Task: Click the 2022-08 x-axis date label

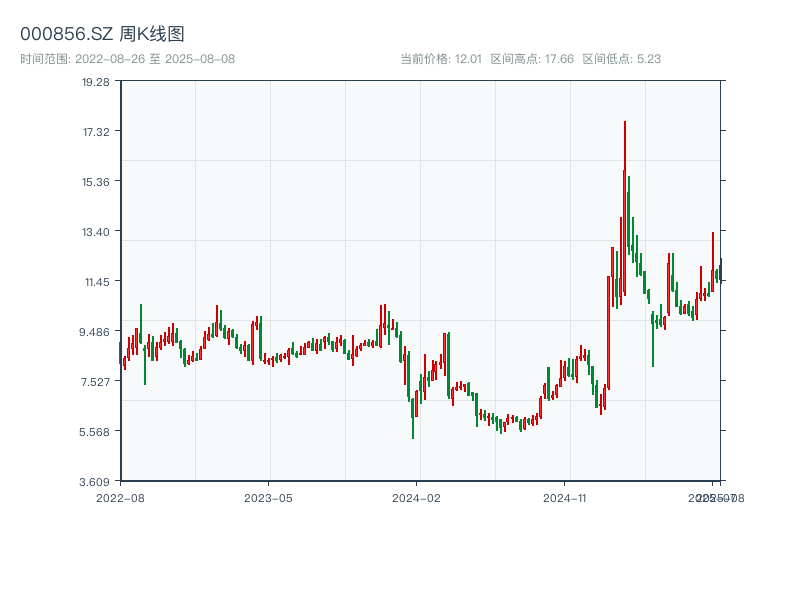Action: coord(120,497)
